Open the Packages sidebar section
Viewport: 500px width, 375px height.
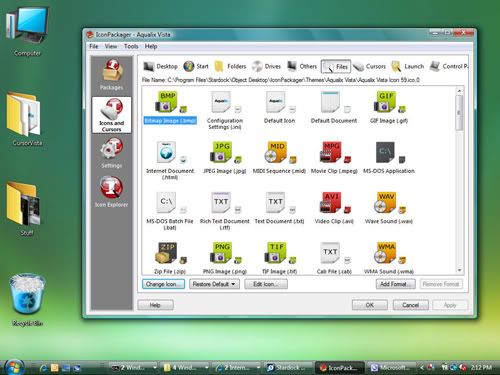(111, 75)
